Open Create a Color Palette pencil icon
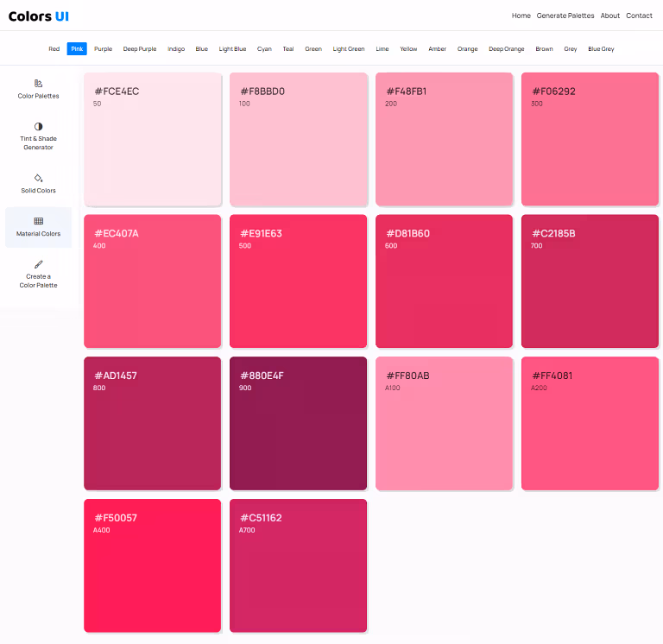 click(x=38, y=264)
